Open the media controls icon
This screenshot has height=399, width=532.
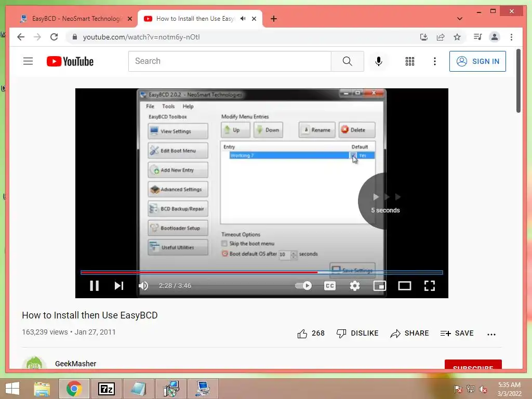click(x=478, y=37)
